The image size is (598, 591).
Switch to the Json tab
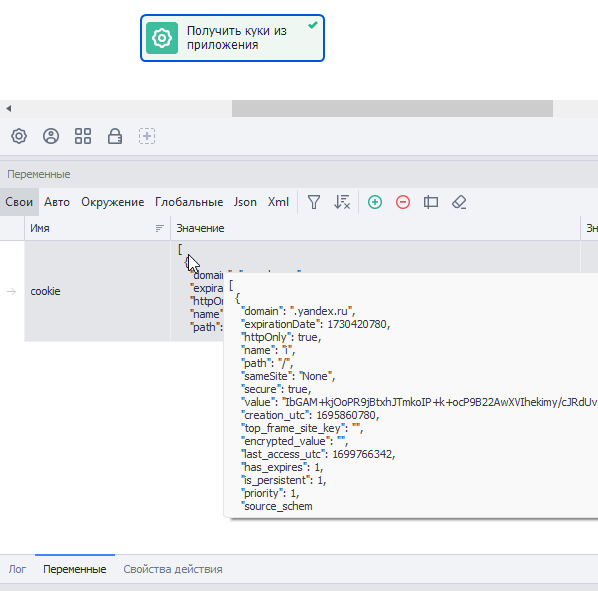tap(245, 202)
